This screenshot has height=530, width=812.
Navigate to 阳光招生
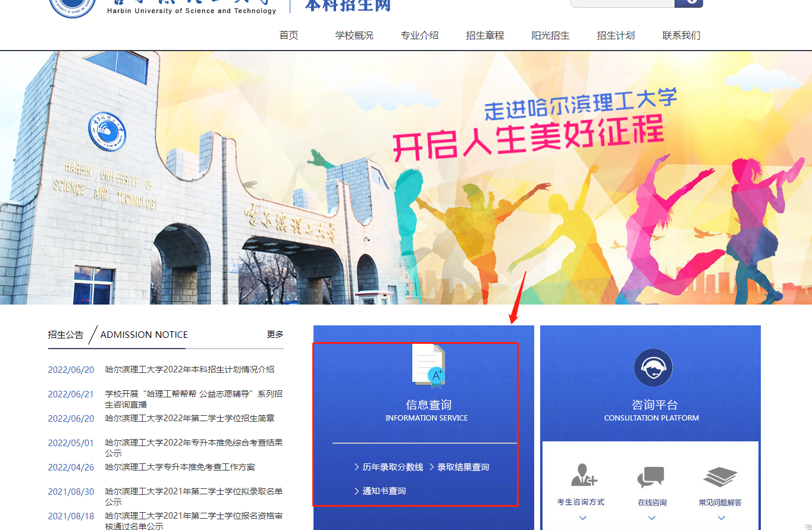point(550,36)
